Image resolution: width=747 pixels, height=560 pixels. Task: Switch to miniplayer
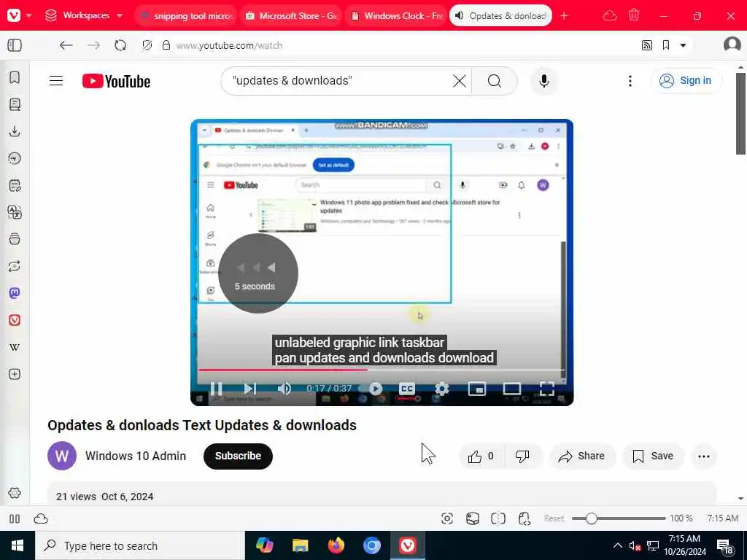[x=477, y=389]
